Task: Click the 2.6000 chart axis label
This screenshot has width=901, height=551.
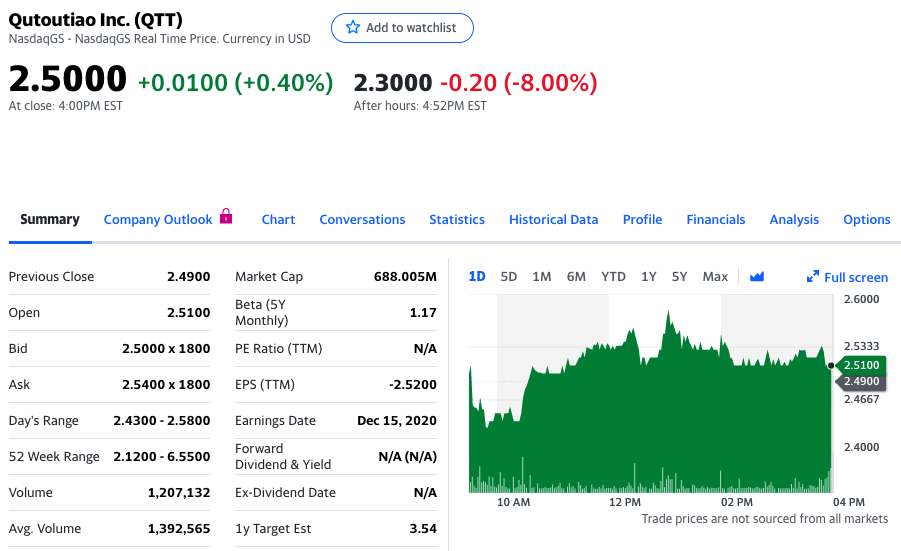Action: [x=861, y=299]
